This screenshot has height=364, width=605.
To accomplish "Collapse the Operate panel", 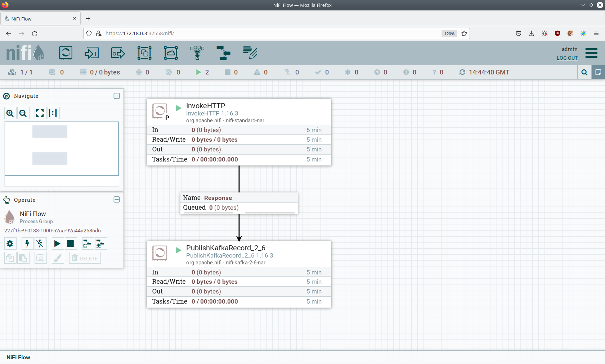I will (x=117, y=200).
